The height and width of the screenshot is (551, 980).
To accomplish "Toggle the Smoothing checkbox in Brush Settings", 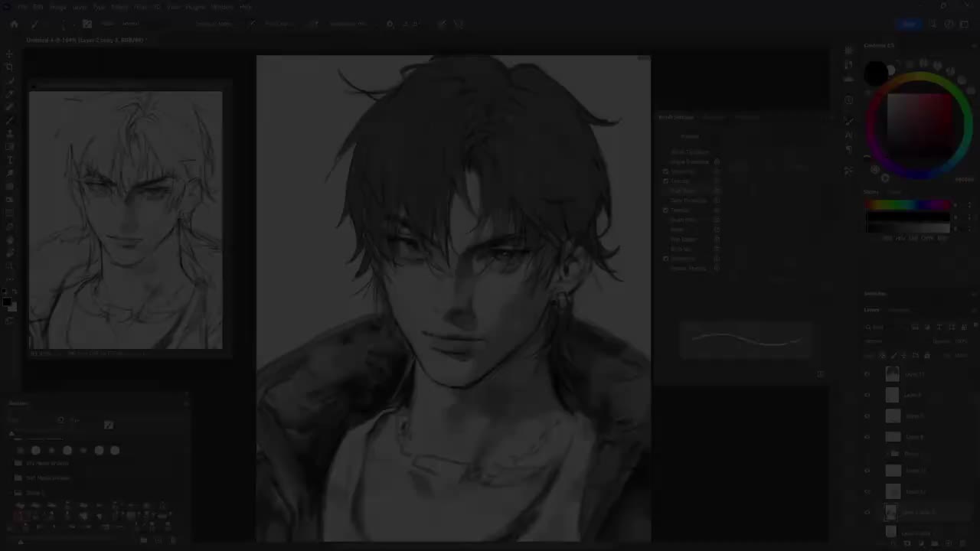I will coord(666,259).
